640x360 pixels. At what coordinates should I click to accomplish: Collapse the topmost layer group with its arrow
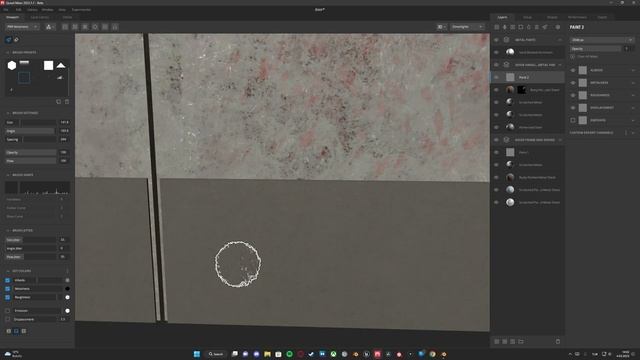click(560, 40)
